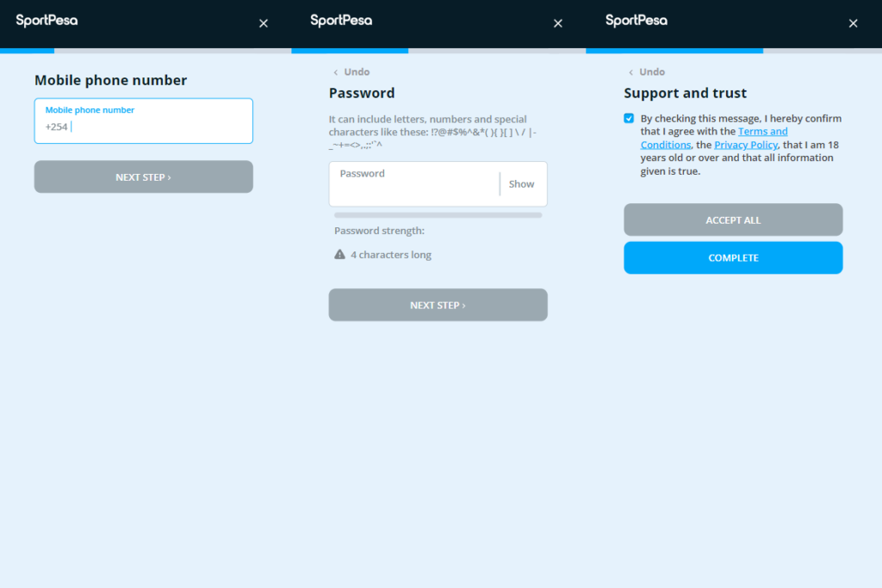This screenshot has height=588, width=882.
Task: Open the Privacy Policy link
Action: (746, 145)
